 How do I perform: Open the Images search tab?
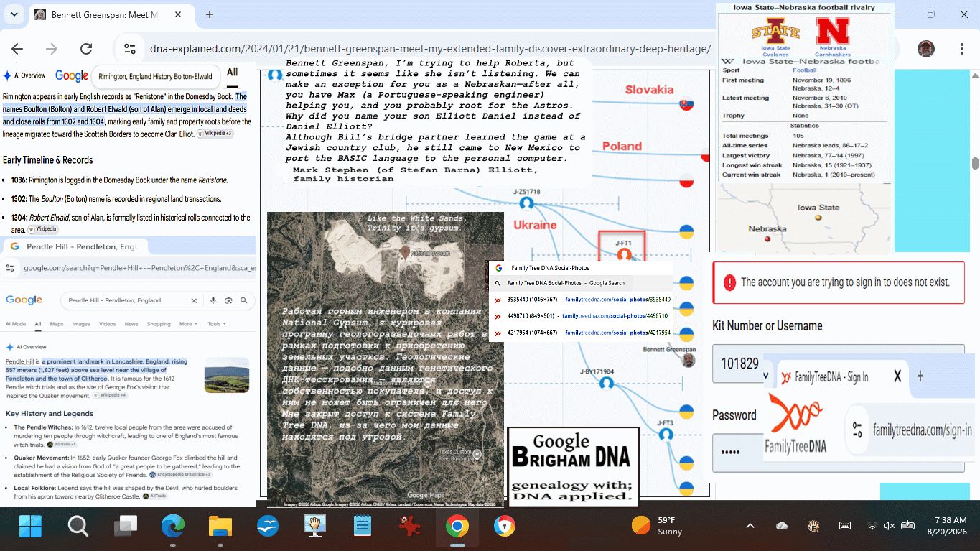(81, 324)
